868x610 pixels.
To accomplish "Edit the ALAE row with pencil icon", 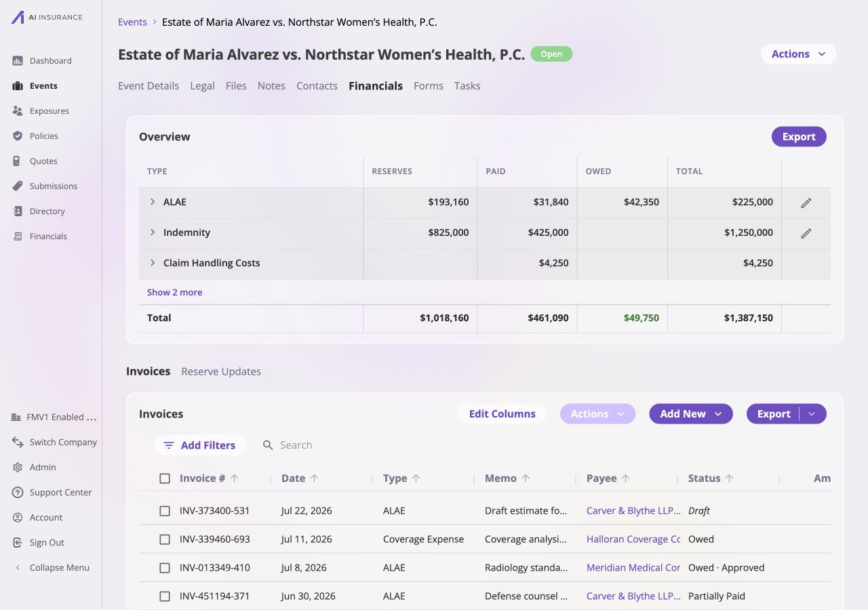I will pos(806,203).
